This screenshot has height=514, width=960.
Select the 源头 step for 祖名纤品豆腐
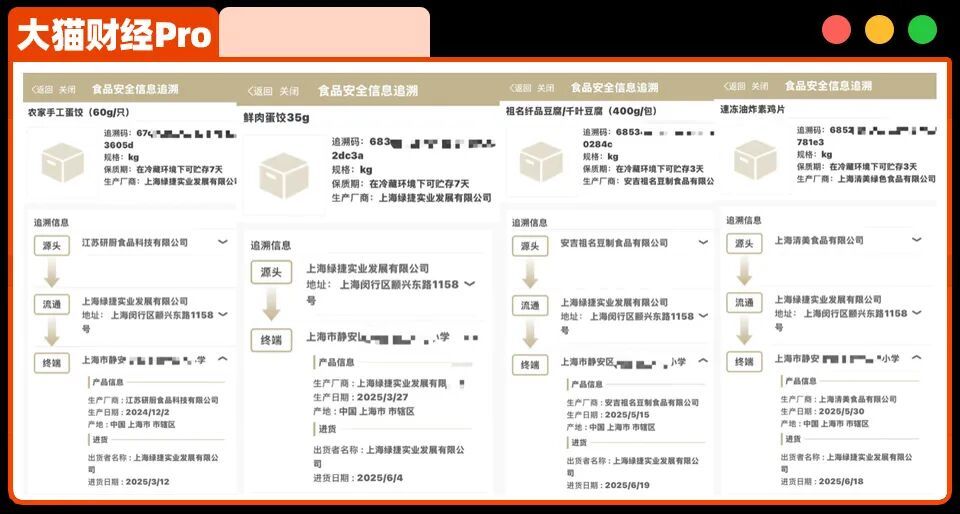[530, 245]
